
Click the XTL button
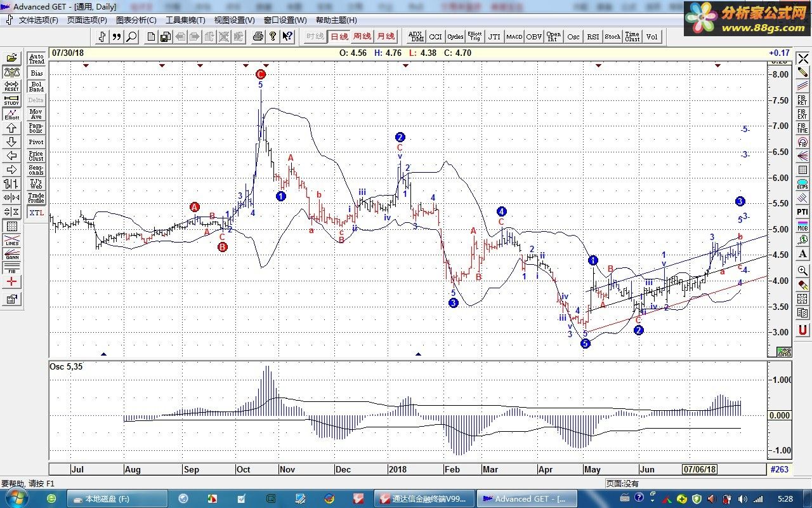point(36,212)
